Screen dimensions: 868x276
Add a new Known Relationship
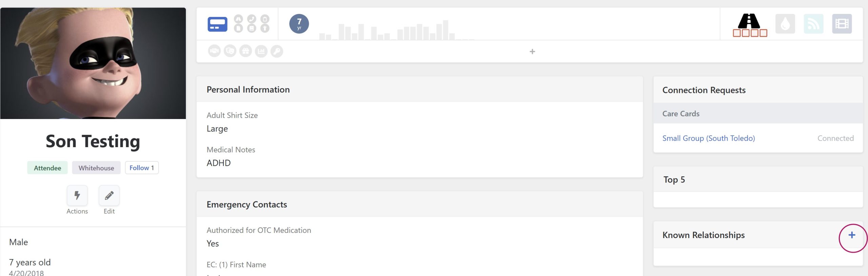pos(852,235)
